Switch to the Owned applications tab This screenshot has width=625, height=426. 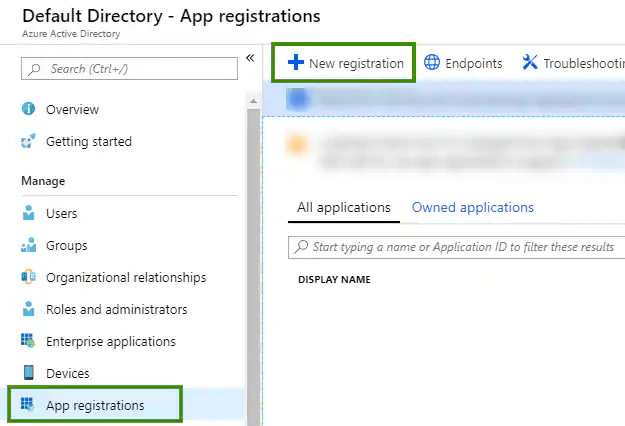point(472,207)
